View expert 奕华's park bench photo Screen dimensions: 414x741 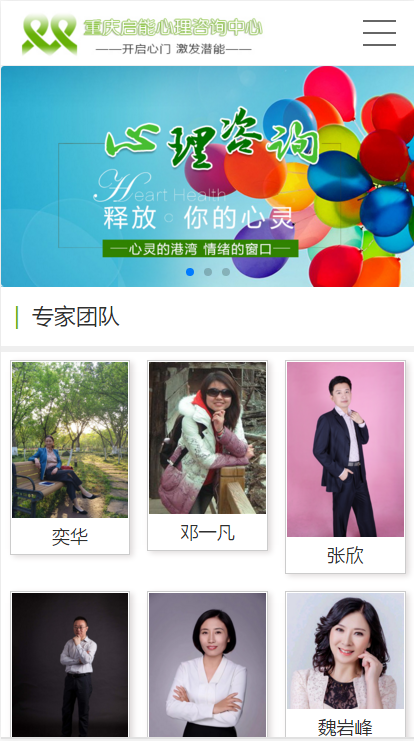pyautogui.click(x=70, y=439)
